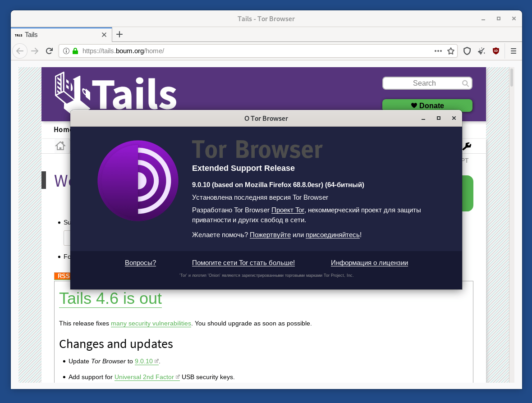Go back with the back arrow button
This screenshot has height=403, width=532.
click(x=20, y=51)
